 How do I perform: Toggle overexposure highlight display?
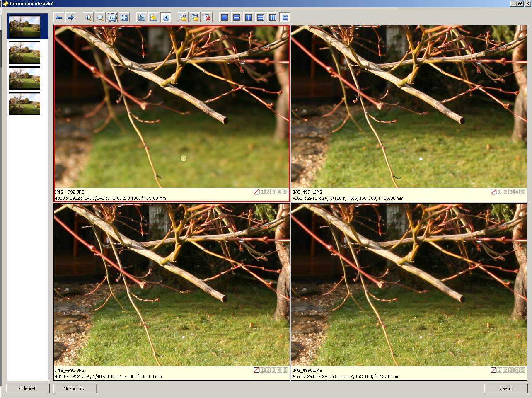154,17
